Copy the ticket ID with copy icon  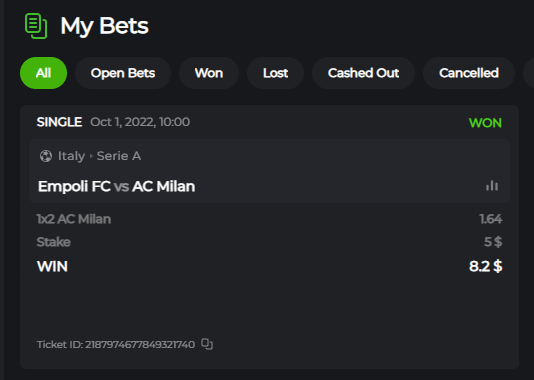207,344
